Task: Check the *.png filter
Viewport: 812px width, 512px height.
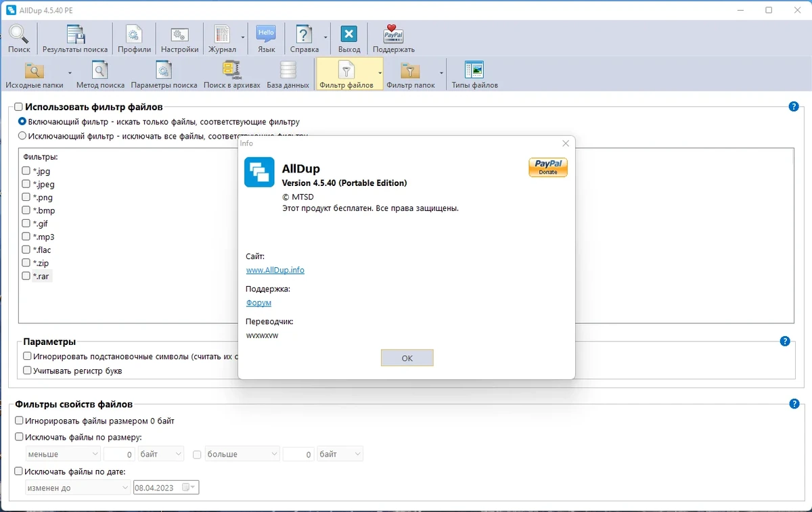Action: tap(26, 197)
